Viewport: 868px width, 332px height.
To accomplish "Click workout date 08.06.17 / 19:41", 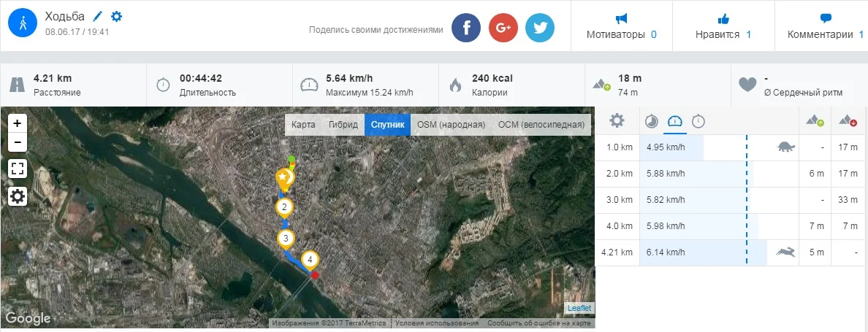I will coord(77,31).
